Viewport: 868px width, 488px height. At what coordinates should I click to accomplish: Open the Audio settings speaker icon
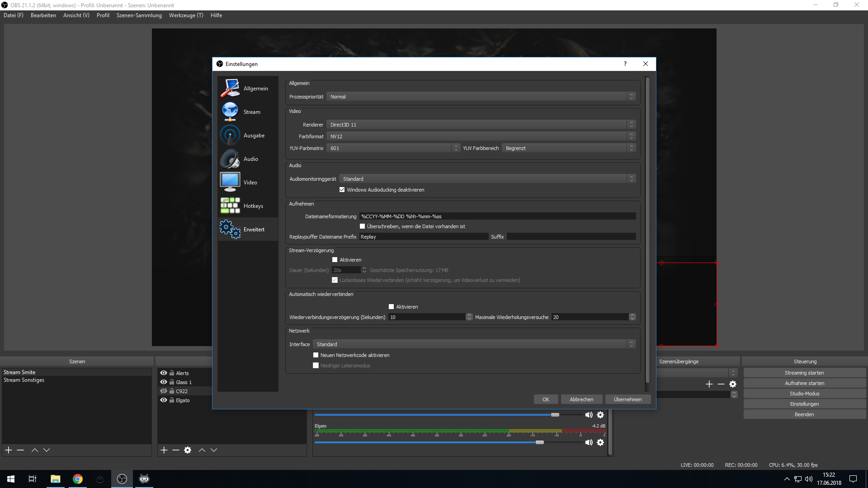coord(230,159)
